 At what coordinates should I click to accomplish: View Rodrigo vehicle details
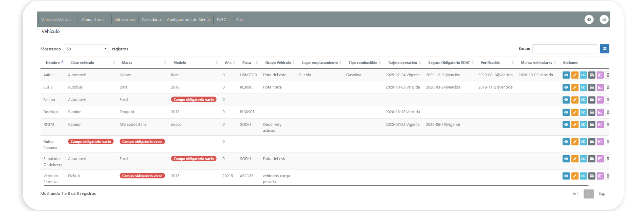[x=566, y=112]
